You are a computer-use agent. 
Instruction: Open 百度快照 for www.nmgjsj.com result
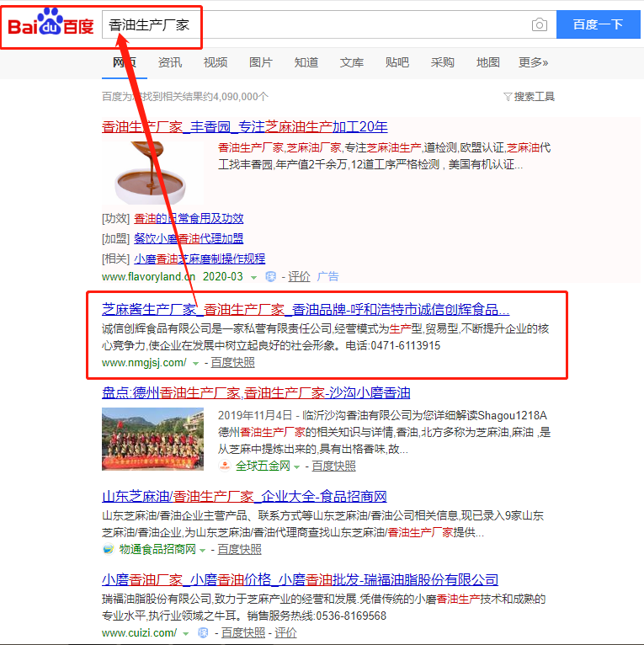pos(232,363)
